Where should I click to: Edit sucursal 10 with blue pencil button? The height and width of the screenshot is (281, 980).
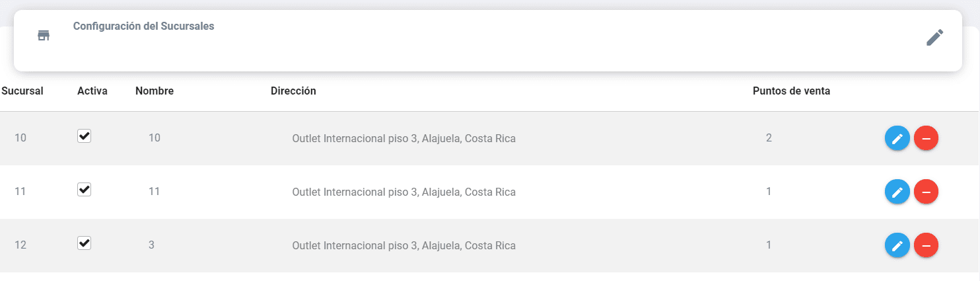(x=897, y=138)
